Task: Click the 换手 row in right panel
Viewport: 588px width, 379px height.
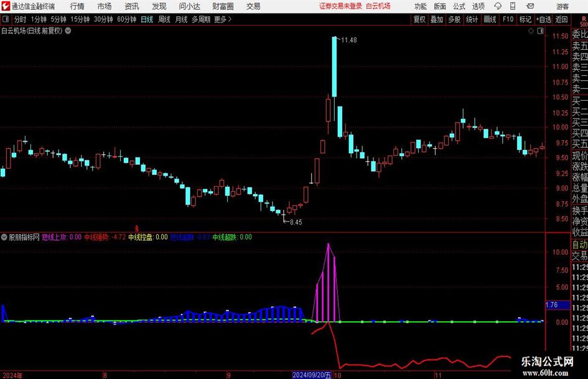Action: [x=580, y=210]
